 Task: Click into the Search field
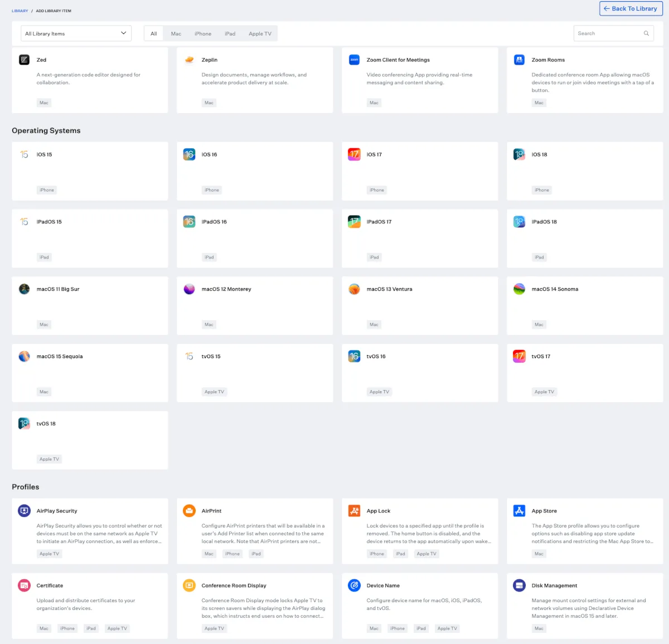(x=608, y=33)
